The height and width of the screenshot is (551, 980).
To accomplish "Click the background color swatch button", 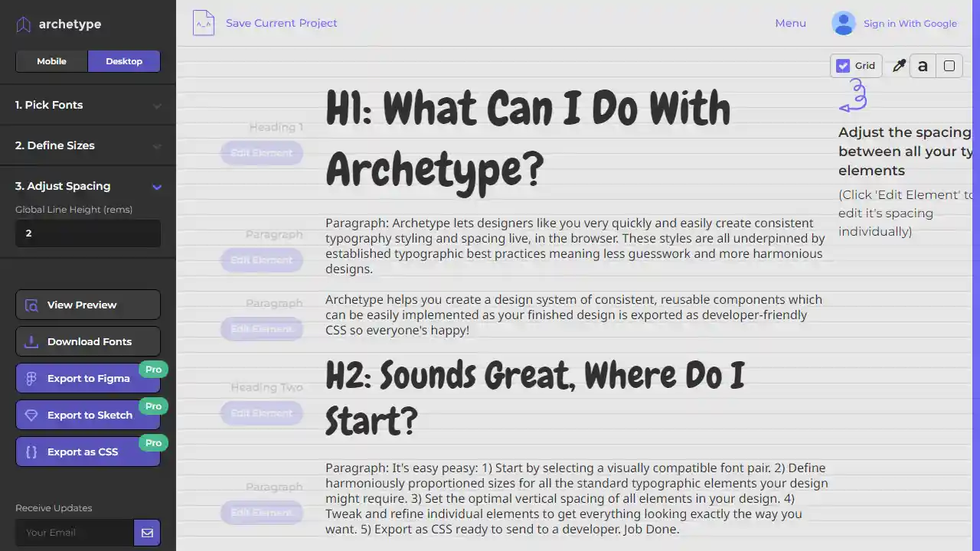I will 949,66.
